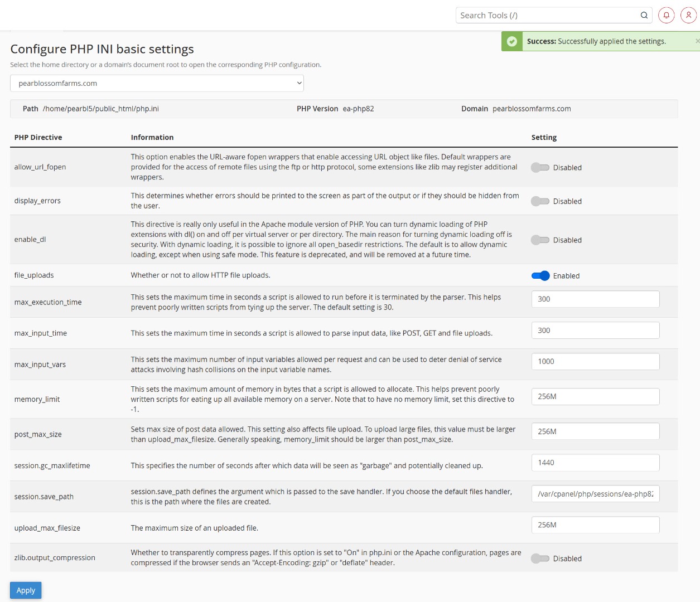Toggle zlib.output_compression setting
Image resolution: width=700 pixels, height=602 pixels.
tap(540, 559)
